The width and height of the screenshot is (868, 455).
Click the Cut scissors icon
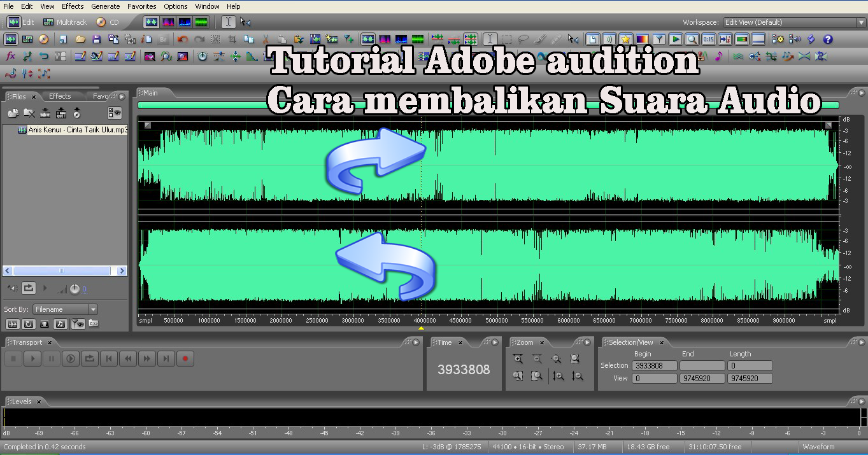tap(266, 39)
